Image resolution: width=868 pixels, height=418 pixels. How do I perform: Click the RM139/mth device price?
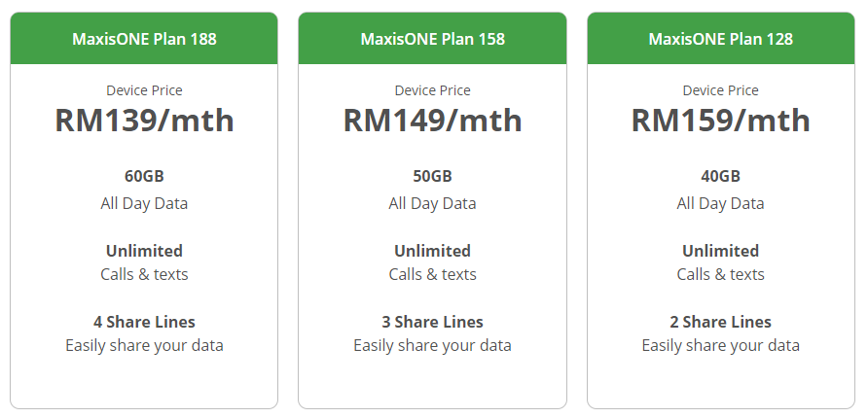pos(144,121)
